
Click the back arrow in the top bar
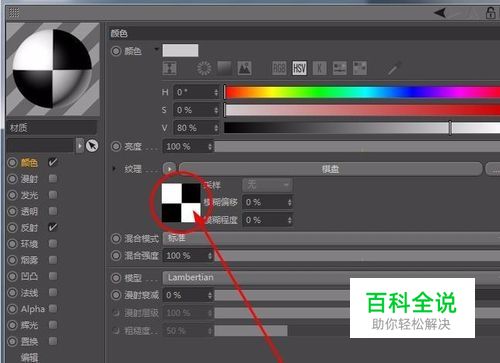point(440,13)
